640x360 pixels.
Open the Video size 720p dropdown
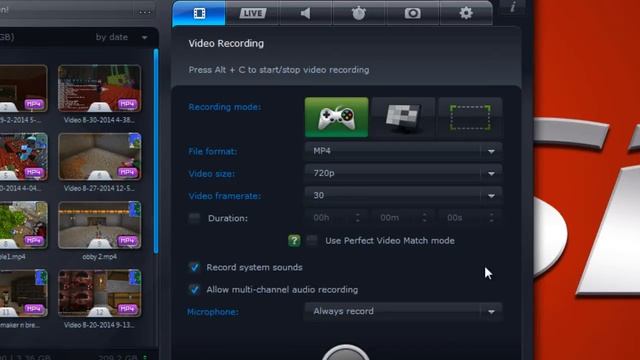403,173
